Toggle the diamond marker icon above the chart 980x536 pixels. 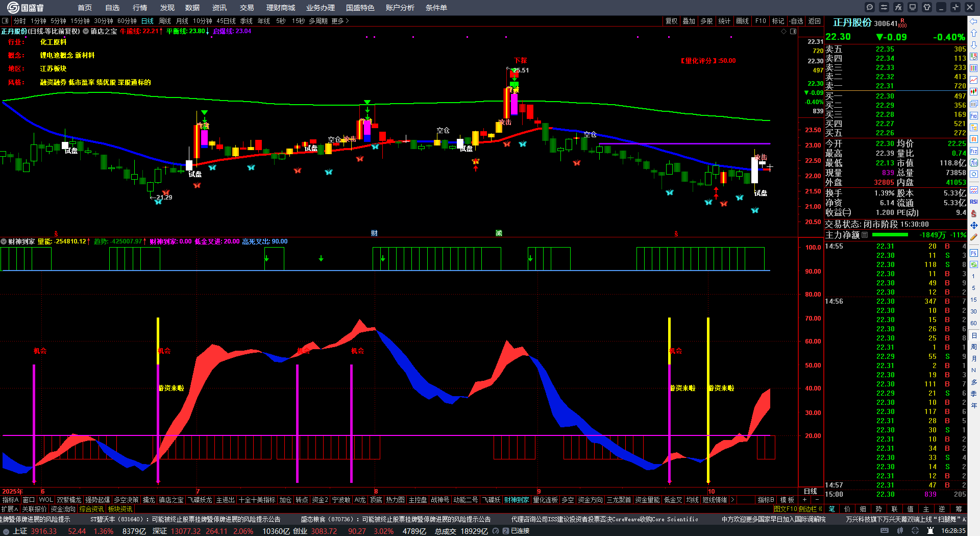coord(784,31)
